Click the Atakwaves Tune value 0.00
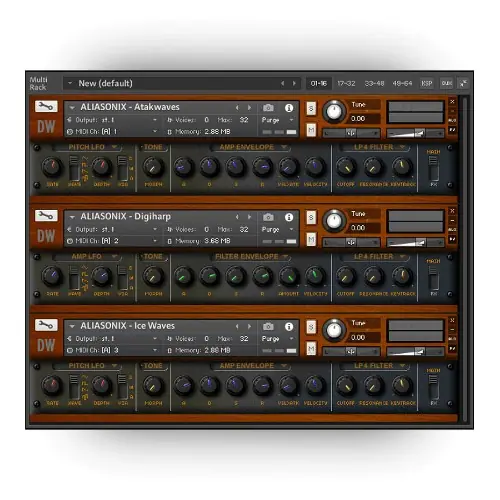Screen dimensions: 500x500 point(358,119)
